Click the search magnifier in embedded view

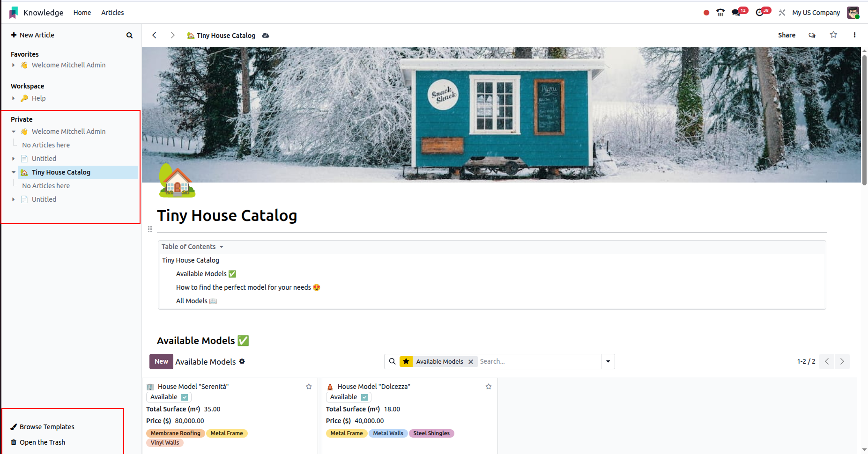pyautogui.click(x=393, y=361)
